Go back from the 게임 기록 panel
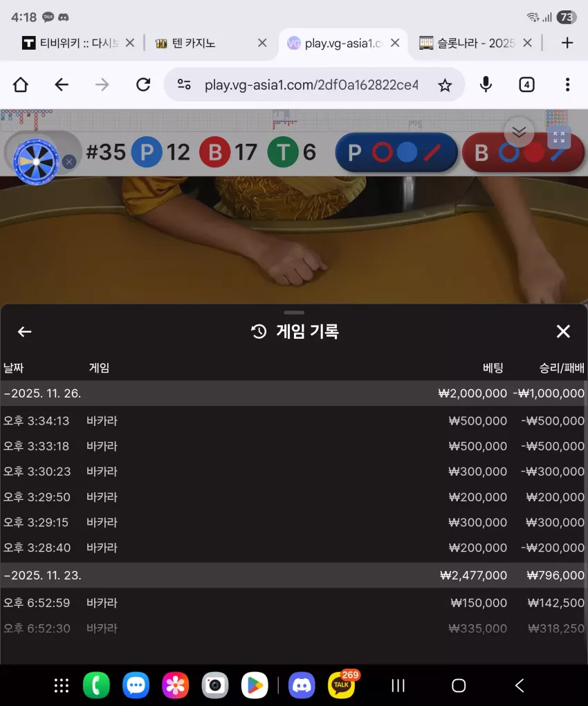This screenshot has height=706, width=588. click(24, 332)
